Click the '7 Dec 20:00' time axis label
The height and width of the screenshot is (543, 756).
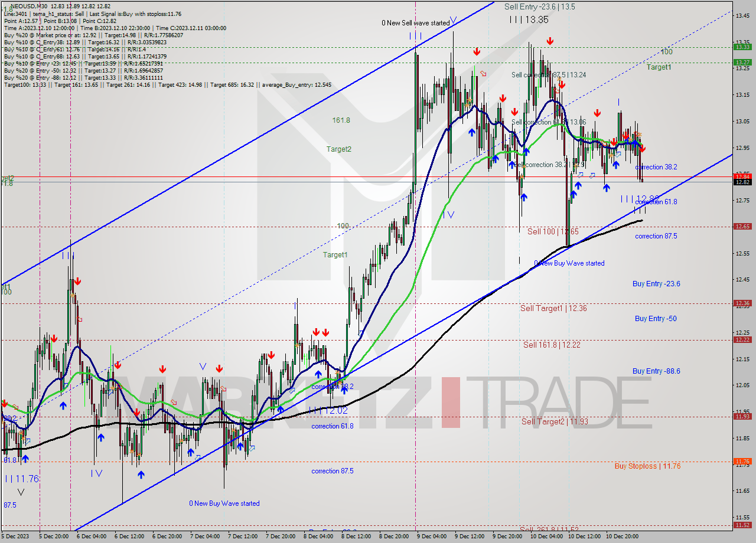(x=281, y=537)
